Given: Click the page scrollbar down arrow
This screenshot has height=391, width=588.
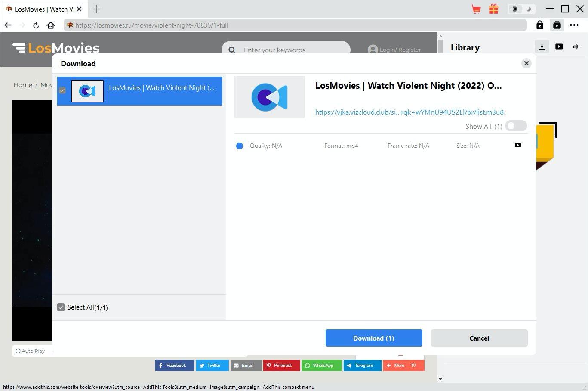Looking at the screenshot, I should pyautogui.click(x=440, y=379).
